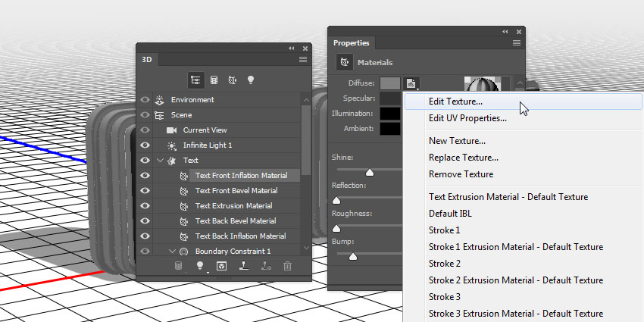This screenshot has height=322, width=644.
Task: Click the material icon of Text Extrusion Material
Action: pyautogui.click(x=184, y=206)
